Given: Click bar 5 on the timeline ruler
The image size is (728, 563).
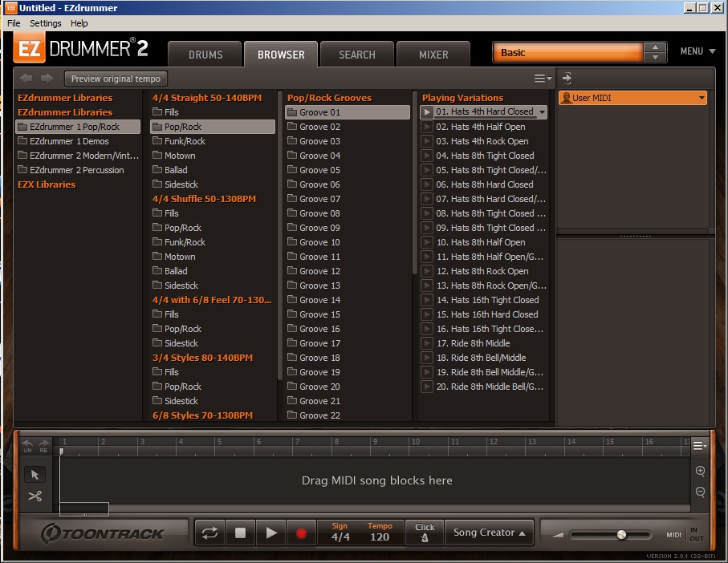Looking at the screenshot, I should [x=219, y=442].
